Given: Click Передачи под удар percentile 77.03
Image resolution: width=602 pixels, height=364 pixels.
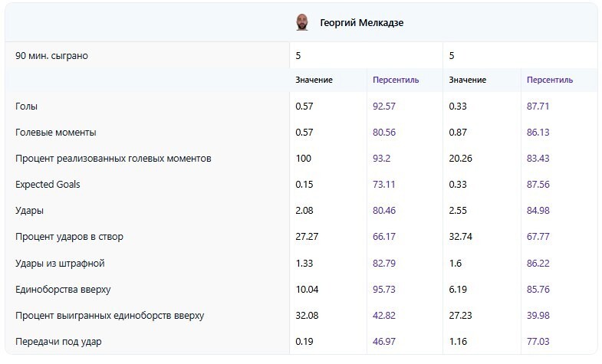Looking at the screenshot, I should (538, 342).
